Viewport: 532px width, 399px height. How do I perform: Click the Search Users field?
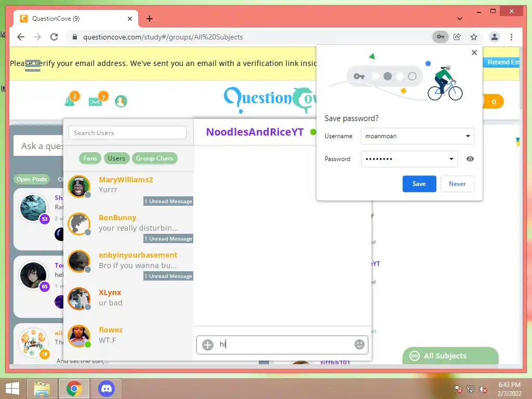coord(128,132)
